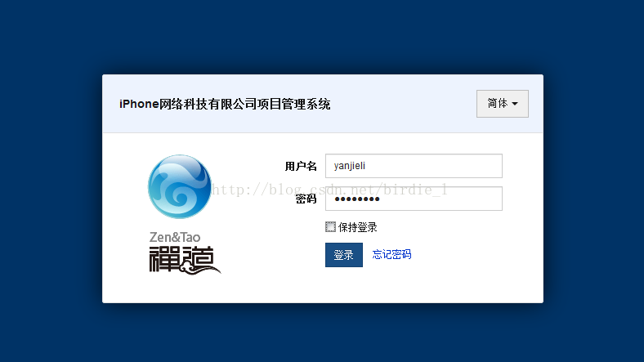Enable the 保持登录 checkbox
Image resolution: width=644 pixels, height=362 pixels.
[x=330, y=226]
